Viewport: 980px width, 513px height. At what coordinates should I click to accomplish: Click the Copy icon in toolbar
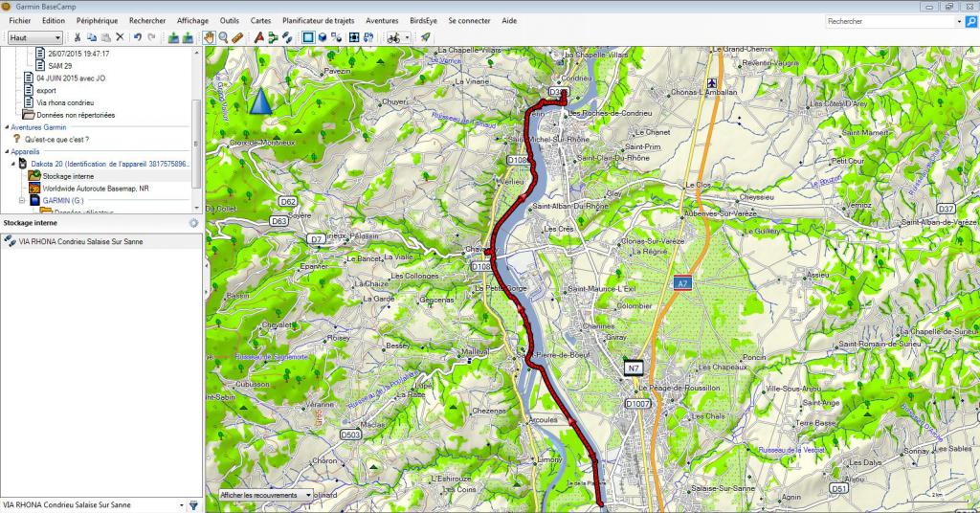[92, 37]
